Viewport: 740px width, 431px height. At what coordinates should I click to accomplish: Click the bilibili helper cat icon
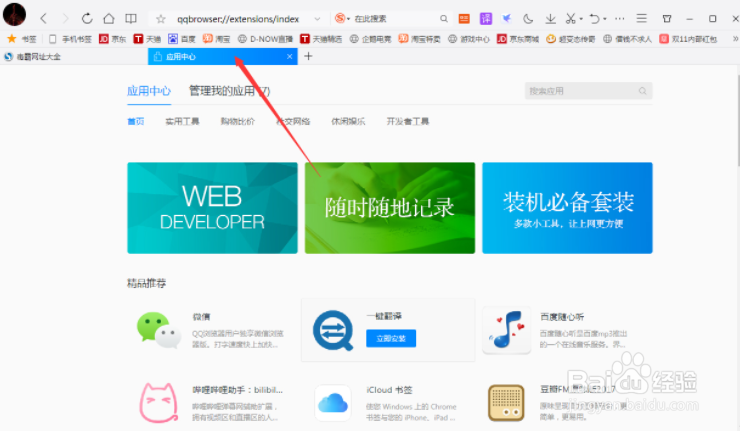[x=159, y=403]
